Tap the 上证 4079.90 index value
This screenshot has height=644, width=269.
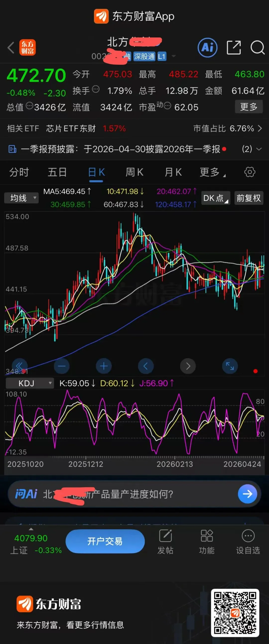click(31, 538)
